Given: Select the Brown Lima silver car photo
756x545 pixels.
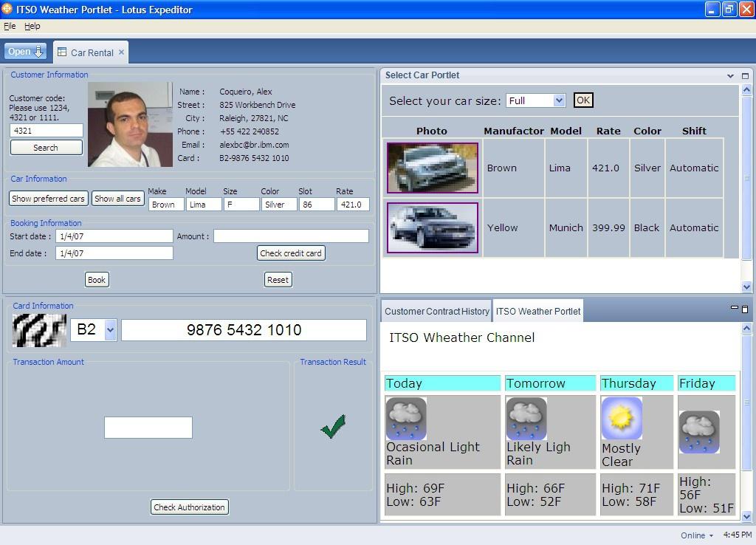Looking at the screenshot, I should [433, 168].
